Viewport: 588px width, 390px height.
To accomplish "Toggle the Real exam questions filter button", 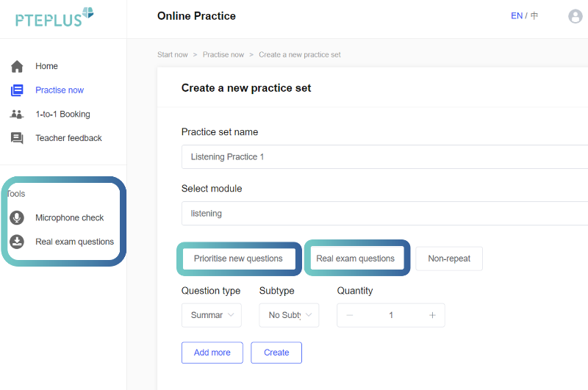I will [x=356, y=259].
